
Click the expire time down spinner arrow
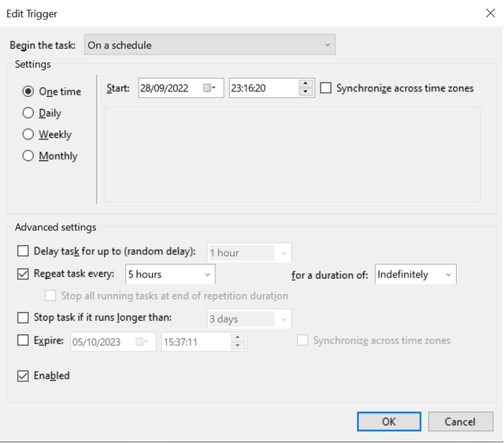coord(238,346)
